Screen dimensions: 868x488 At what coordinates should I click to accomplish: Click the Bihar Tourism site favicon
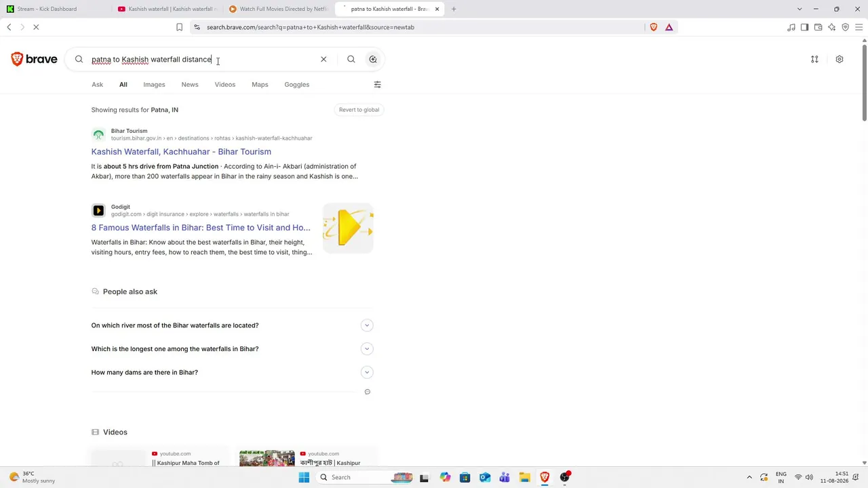click(x=98, y=134)
